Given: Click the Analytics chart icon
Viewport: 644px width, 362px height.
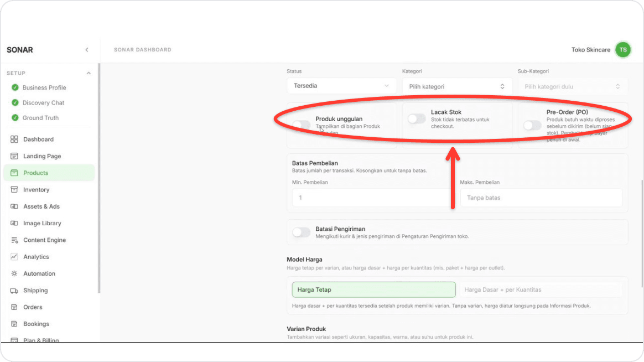Looking at the screenshot, I should click(14, 257).
